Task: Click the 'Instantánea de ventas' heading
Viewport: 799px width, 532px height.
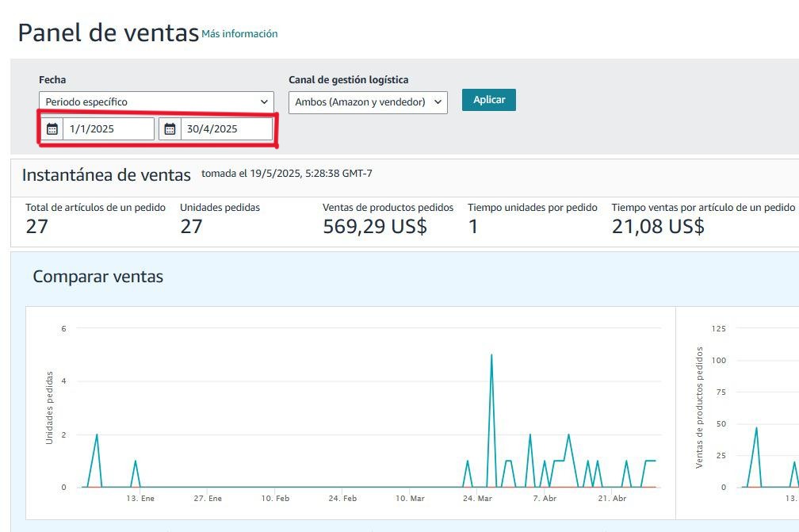Action: coord(106,175)
